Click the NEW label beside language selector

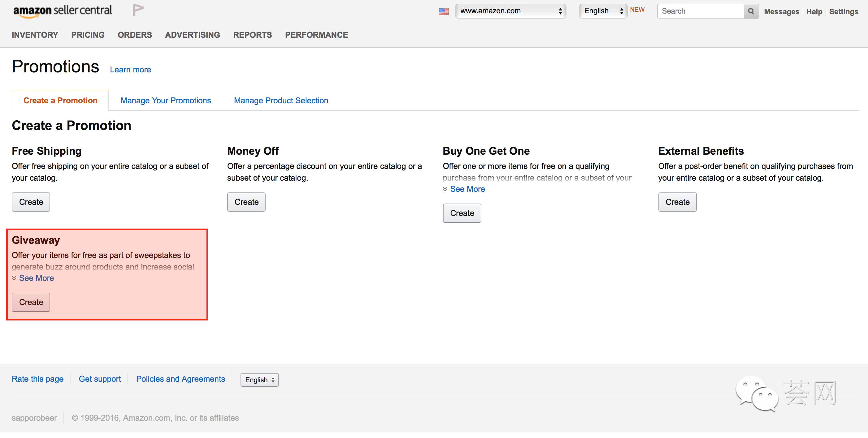pos(637,10)
